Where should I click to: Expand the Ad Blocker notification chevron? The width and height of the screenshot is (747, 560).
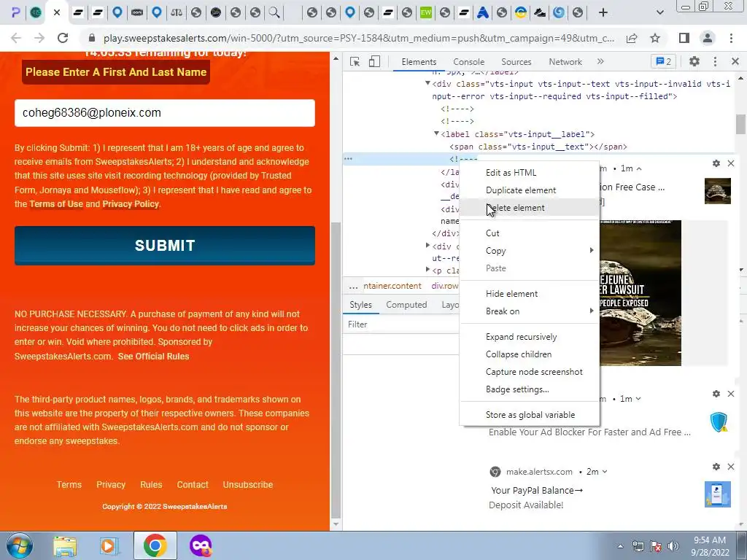(638, 399)
